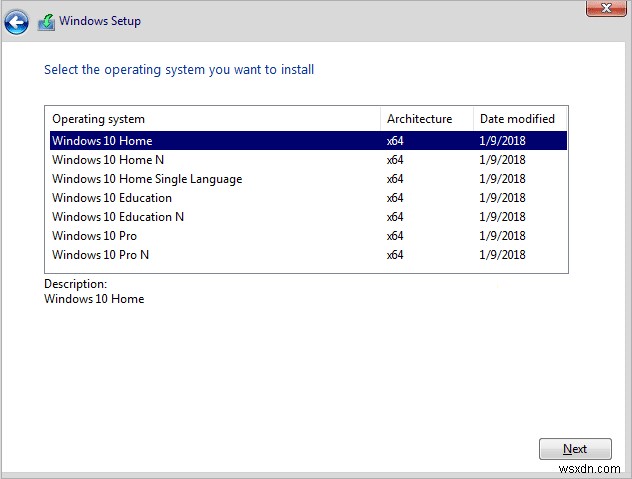Click the Date modified column header
This screenshot has width=632, height=479.
point(517,119)
